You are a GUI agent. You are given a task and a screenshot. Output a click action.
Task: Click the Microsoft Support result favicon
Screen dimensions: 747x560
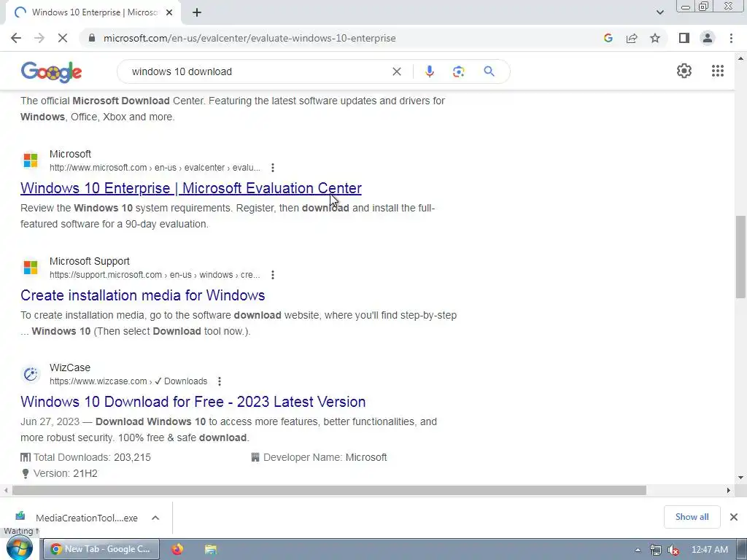[x=31, y=268]
